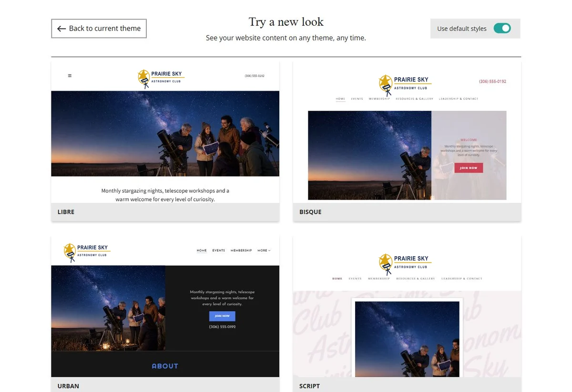
Task: Select the Libre theme preview
Action: click(165, 132)
